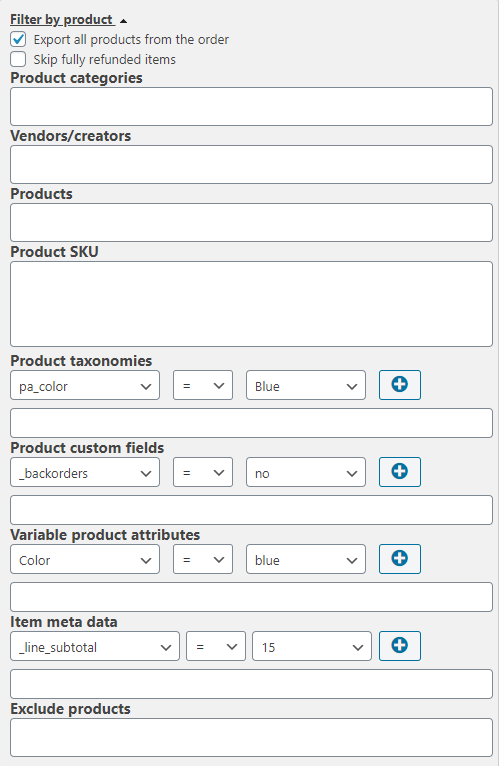
Task: Add the Color attribute filter with plus icon
Action: [x=399, y=559]
